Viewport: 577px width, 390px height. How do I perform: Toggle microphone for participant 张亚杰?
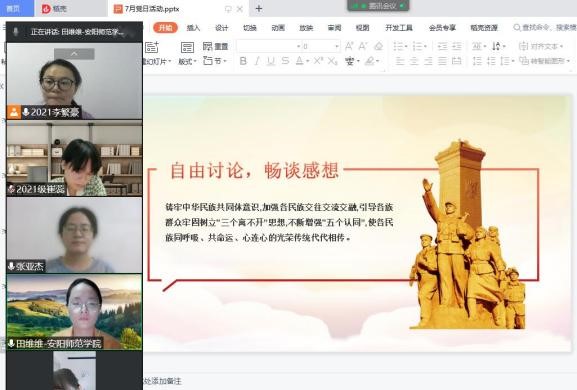(x=11, y=266)
